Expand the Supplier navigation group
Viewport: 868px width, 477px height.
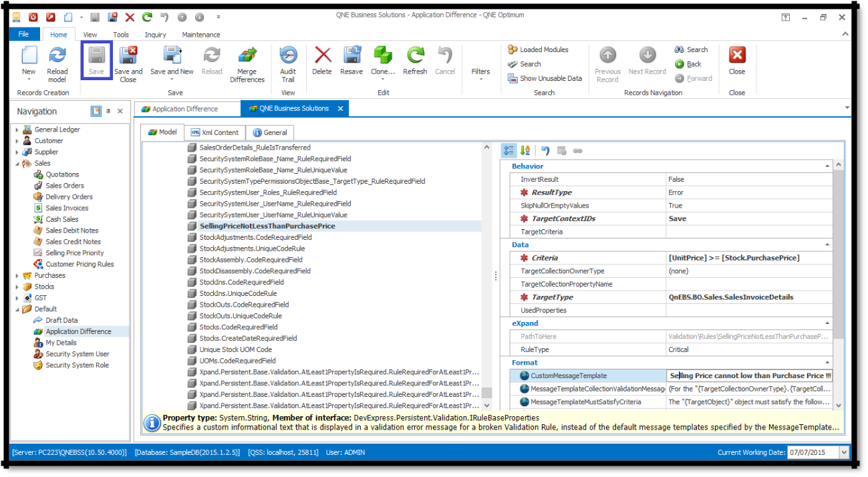click(x=17, y=152)
